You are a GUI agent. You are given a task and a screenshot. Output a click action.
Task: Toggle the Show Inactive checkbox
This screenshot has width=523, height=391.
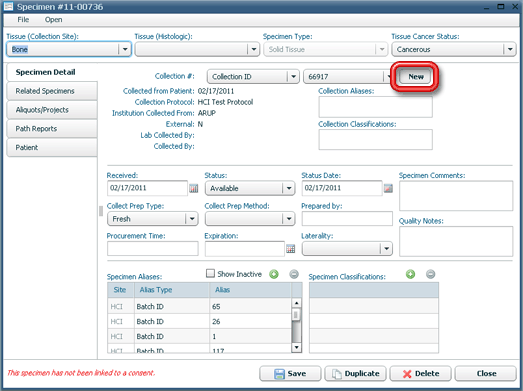tap(210, 274)
